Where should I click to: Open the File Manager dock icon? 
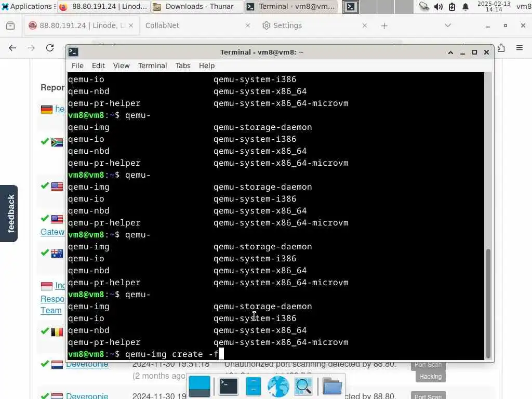[254, 386]
